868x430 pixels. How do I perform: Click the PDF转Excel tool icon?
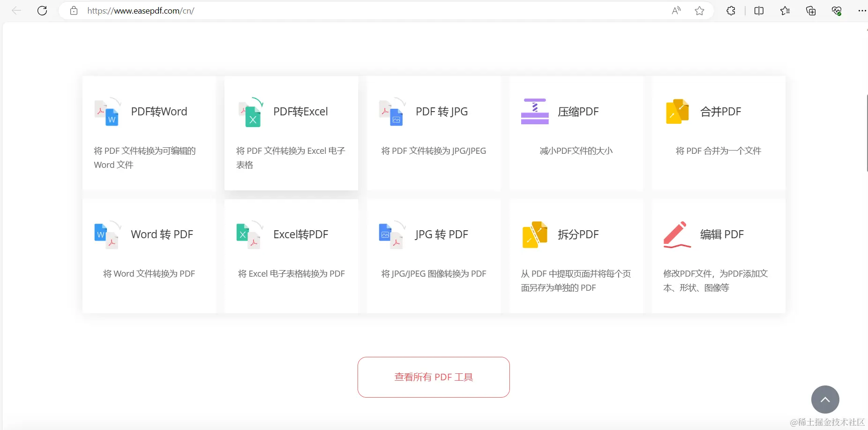[250, 112]
